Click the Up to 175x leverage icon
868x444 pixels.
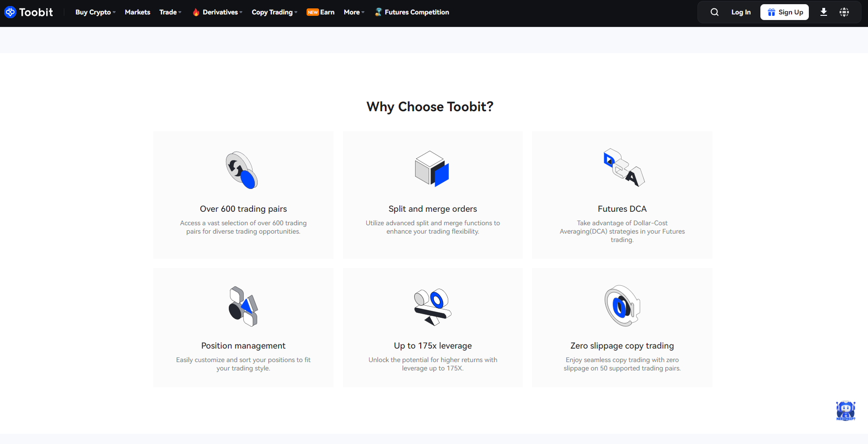[x=433, y=307]
